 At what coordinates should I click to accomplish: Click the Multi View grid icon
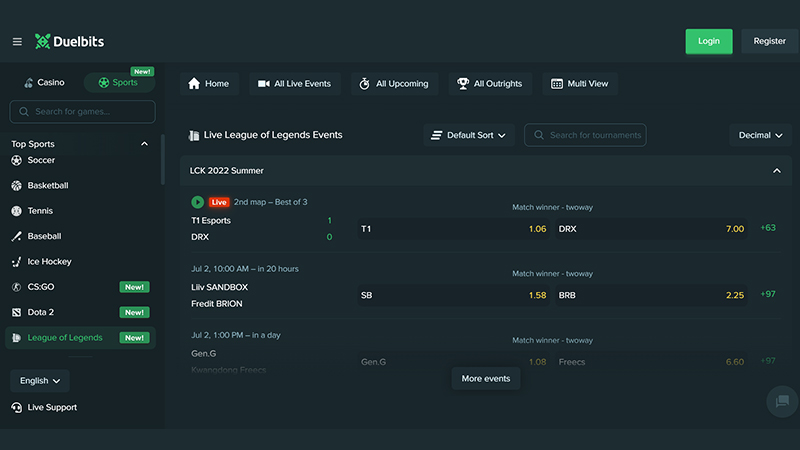coord(557,84)
